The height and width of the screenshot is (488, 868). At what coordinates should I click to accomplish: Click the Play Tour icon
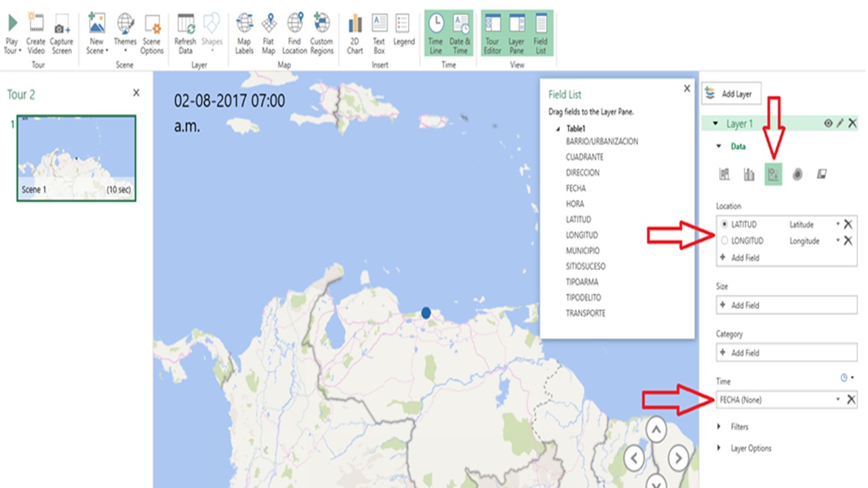pyautogui.click(x=12, y=25)
